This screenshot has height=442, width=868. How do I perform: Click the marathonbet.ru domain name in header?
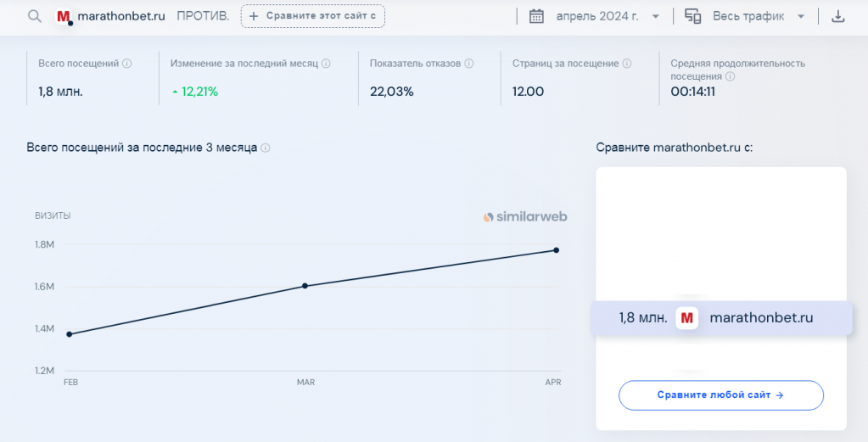click(121, 16)
